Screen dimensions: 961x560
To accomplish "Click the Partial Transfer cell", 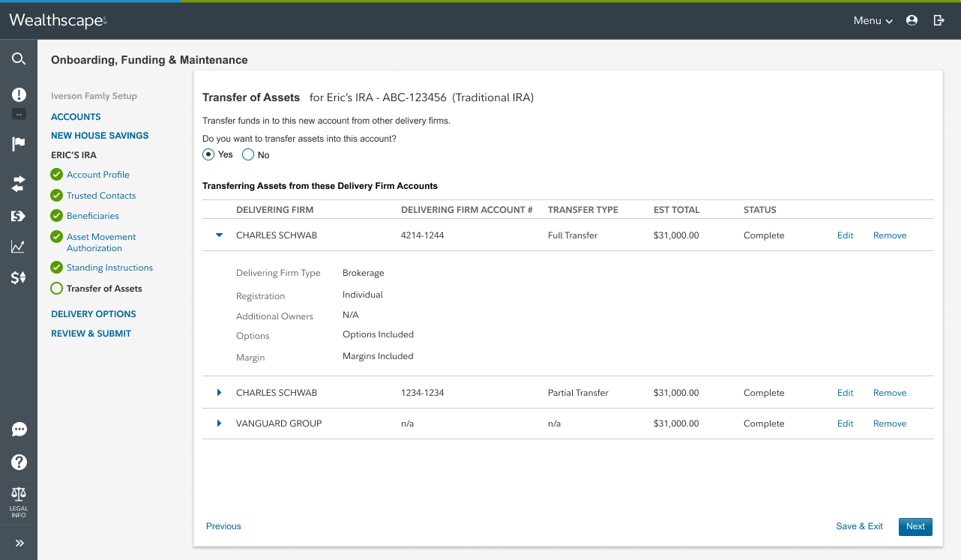I will point(578,393).
